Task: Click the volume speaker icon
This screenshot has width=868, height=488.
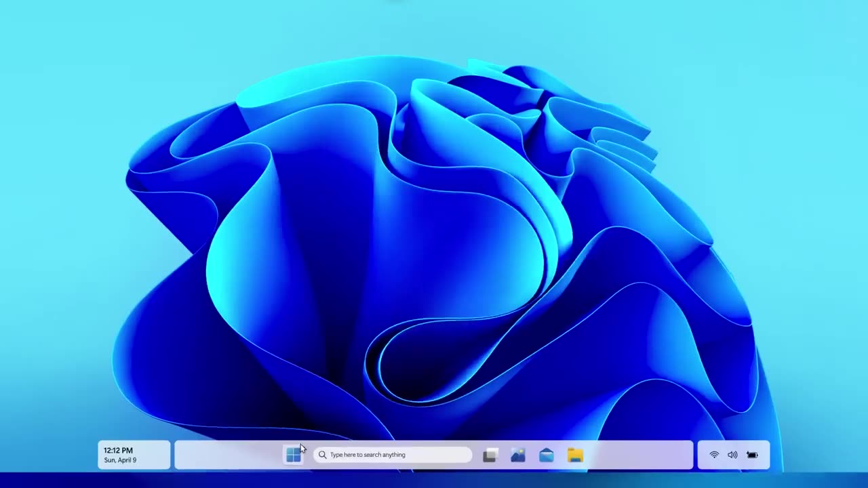Action: point(732,455)
